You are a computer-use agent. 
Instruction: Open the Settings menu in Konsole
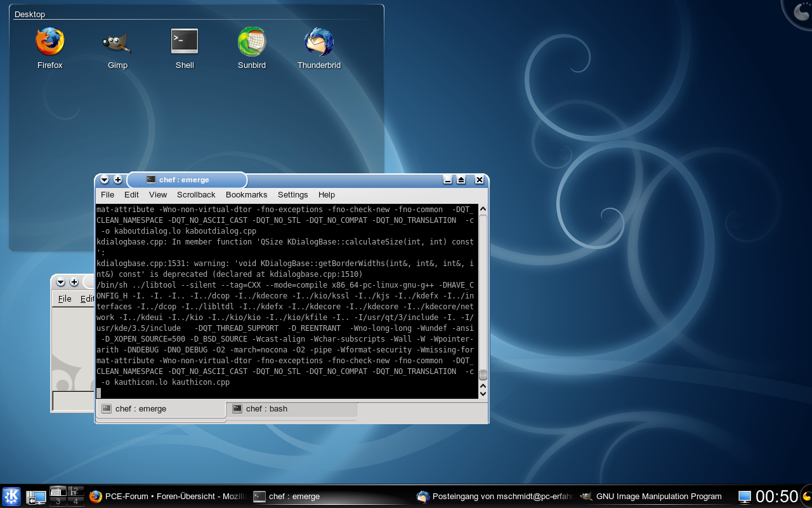pos(292,195)
